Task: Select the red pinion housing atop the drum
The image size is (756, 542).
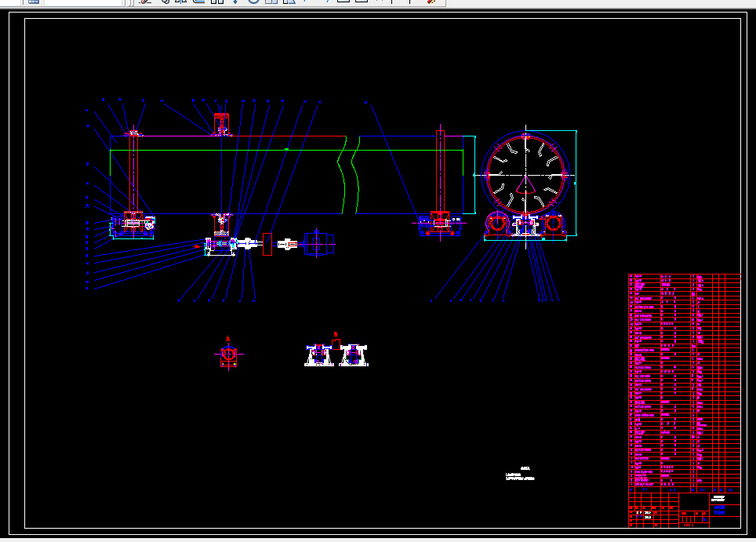Action: (221, 125)
